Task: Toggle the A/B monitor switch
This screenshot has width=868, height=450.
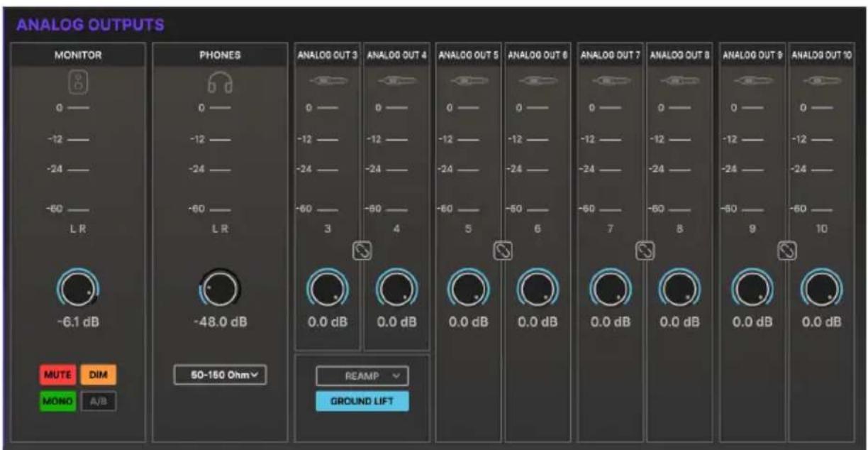Action: click(99, 401)
